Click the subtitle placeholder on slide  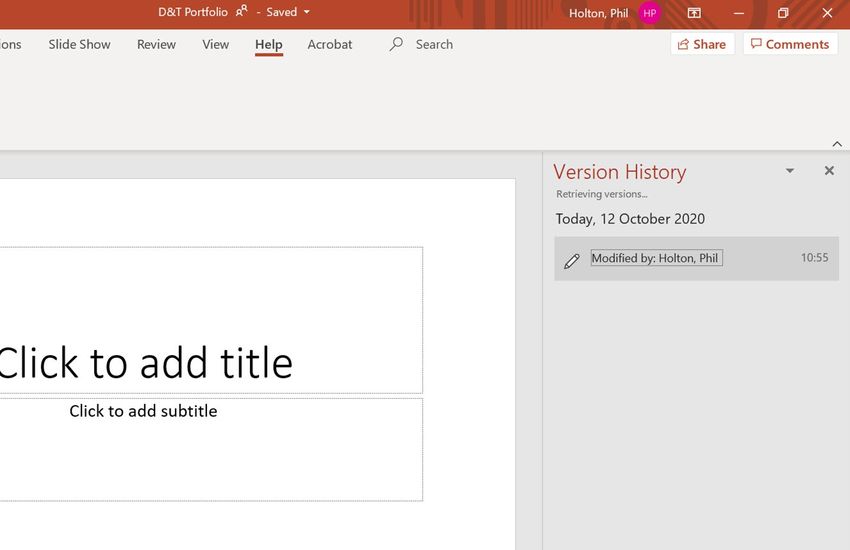[211, 449]
